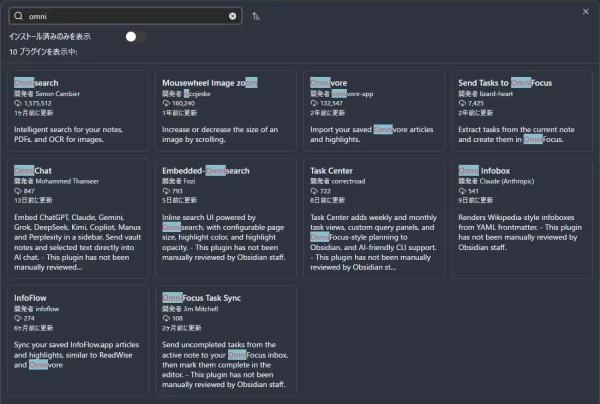Click author name Simon Cambier

[x=57, y=94]
